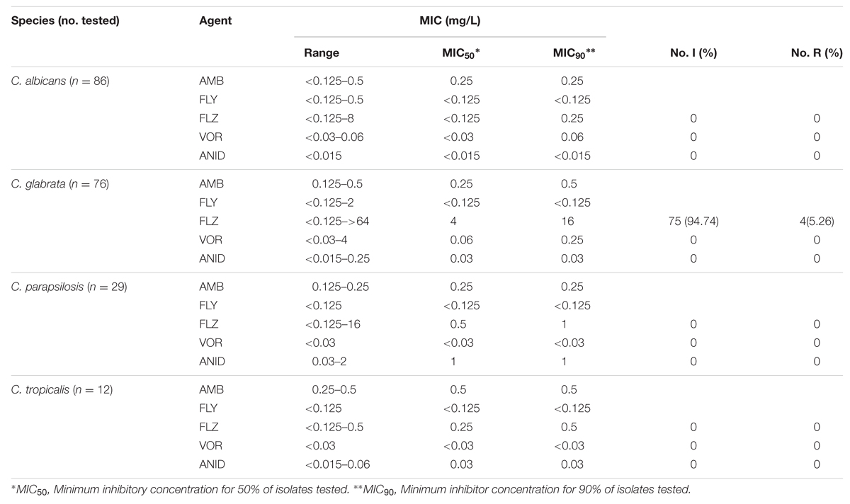Click the 'Agent' column header
The width and height of the screenshot is (850, 504).
coord(215,21)
